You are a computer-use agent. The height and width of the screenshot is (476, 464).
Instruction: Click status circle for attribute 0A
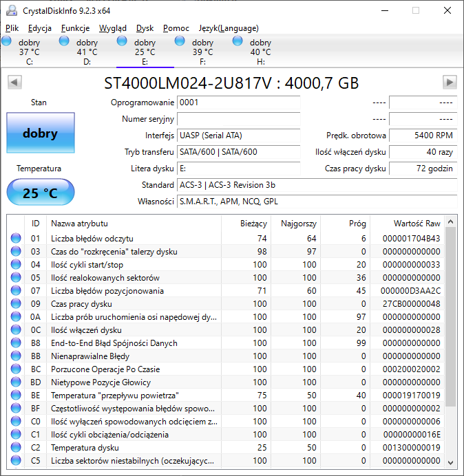(x=16, y=316)
